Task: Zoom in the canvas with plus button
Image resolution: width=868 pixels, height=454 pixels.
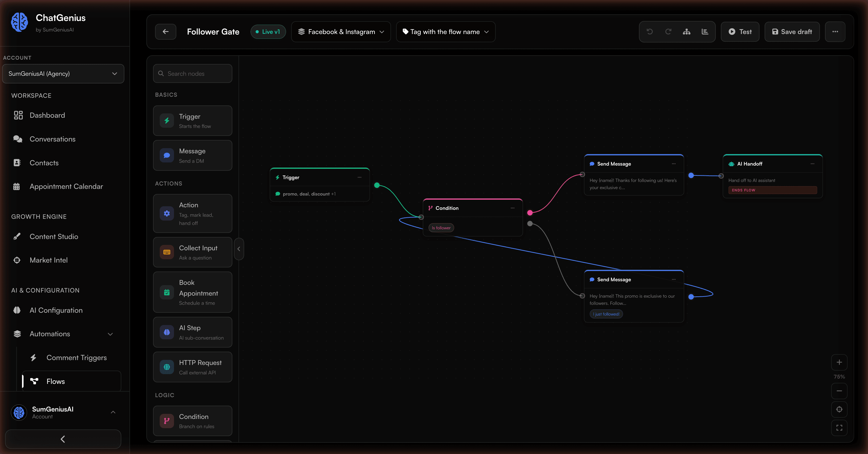Action: click(839, 362)
